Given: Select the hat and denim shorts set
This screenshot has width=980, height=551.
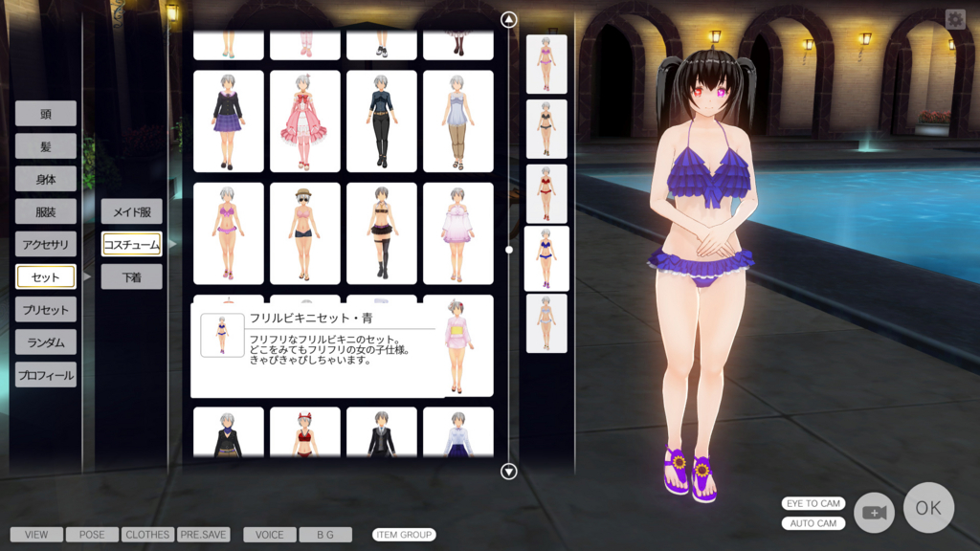Looking at the screenshot, I should pyautogui.click(x=305, y=233).
